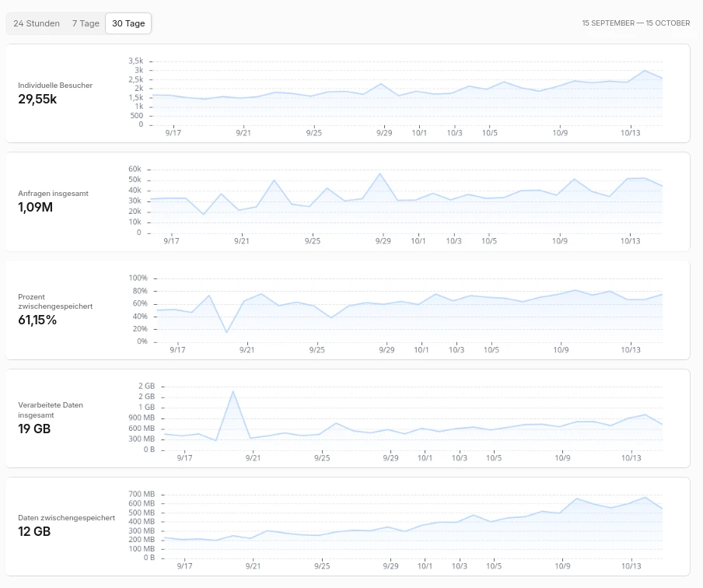Click the lowest dip in Prozent zwischengespeichert chart

click(x=226, y=332)
